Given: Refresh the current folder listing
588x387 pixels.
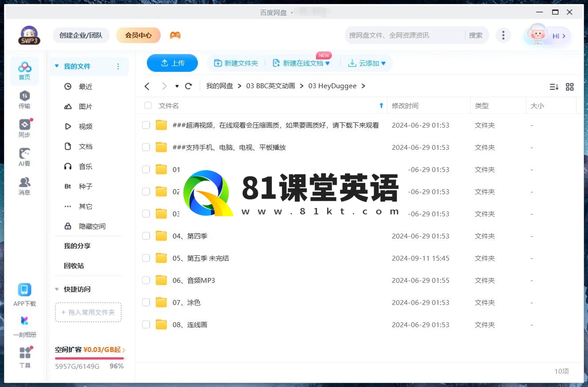Looking at the screenshot, I should click(188, 86).
